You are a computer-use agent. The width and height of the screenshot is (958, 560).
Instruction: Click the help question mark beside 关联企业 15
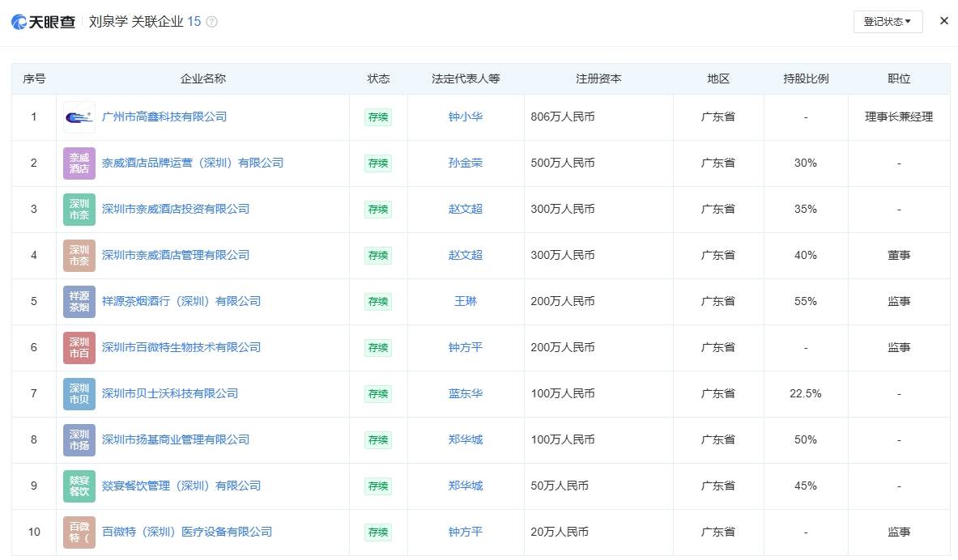click(x=212, y=22)
